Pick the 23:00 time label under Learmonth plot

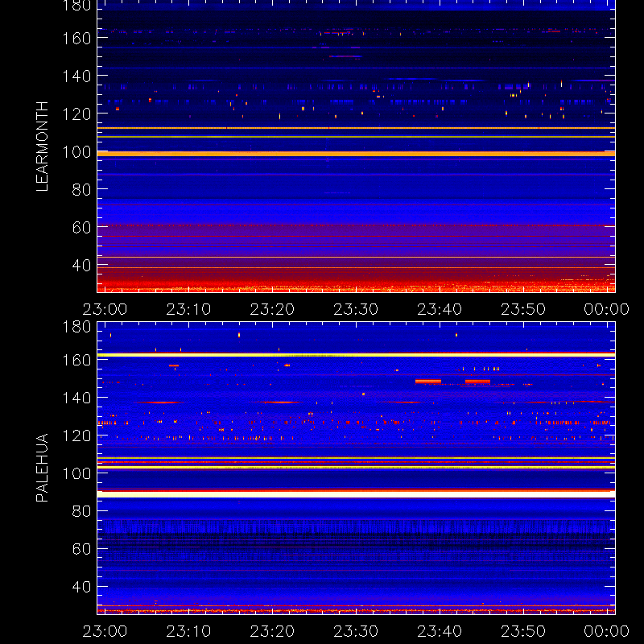[105, 309]
